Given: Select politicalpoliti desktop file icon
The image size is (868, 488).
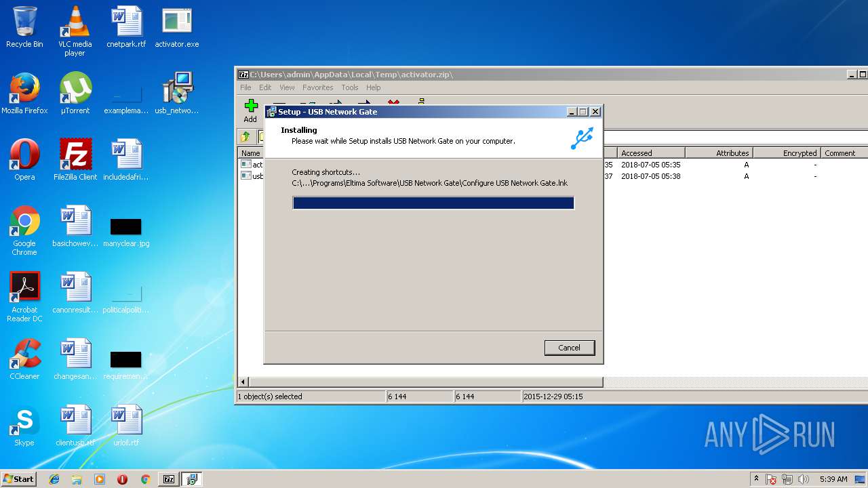Looking at the screenshot, I should tap(126, 299).
